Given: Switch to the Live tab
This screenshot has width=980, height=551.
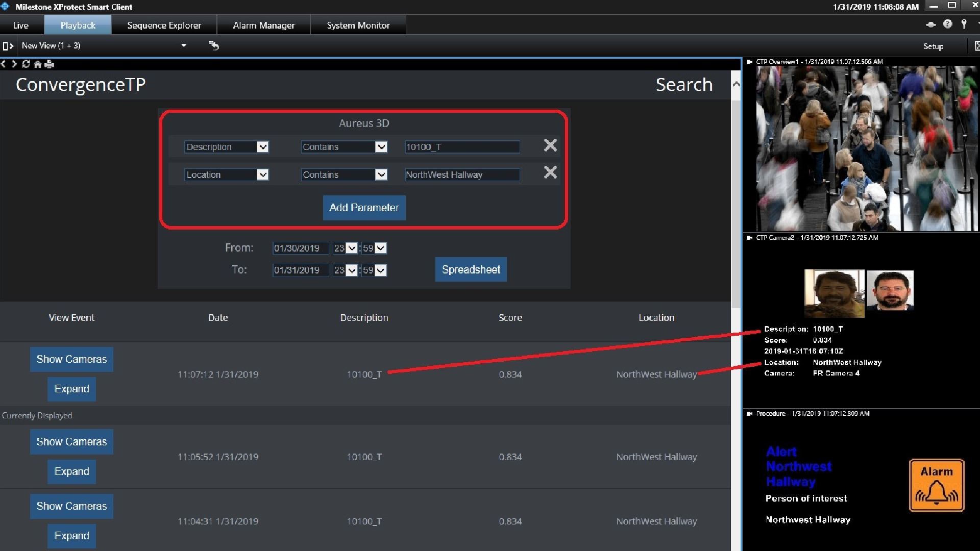Looking at the screenshot, I should (x=21, y=25).
